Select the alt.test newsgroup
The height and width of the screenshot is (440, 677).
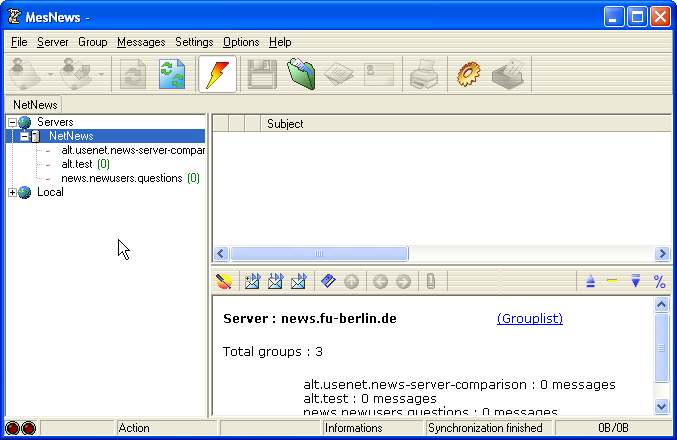click(x=77, y=164)
